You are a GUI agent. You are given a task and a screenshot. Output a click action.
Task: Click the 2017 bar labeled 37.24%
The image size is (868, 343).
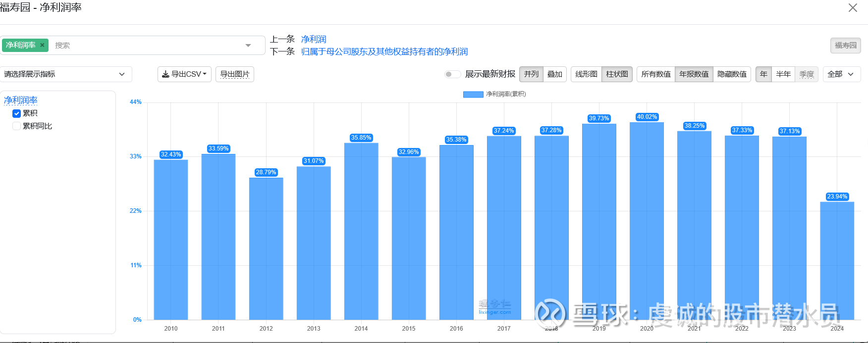(504, 228)
